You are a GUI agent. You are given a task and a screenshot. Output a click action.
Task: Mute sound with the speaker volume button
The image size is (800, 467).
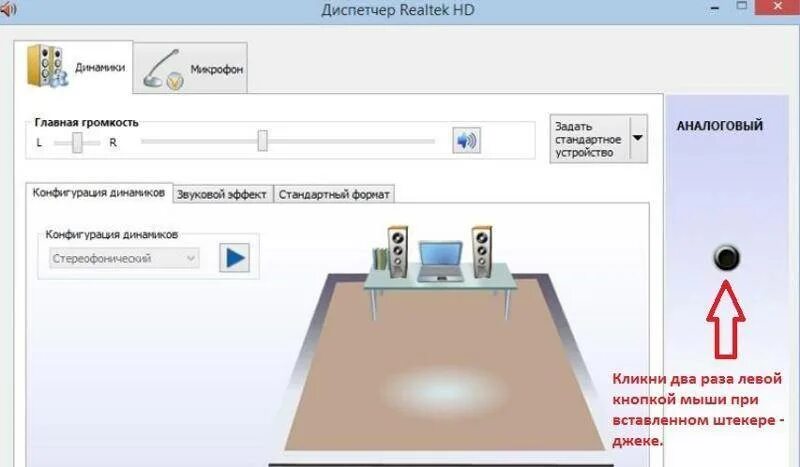[x=466, y=140]
